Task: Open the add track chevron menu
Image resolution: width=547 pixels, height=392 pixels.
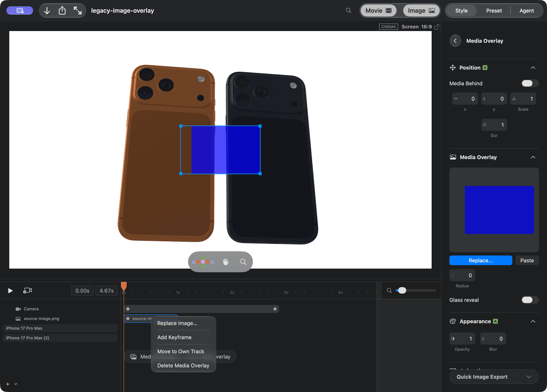Action: (x=16, y=384)
